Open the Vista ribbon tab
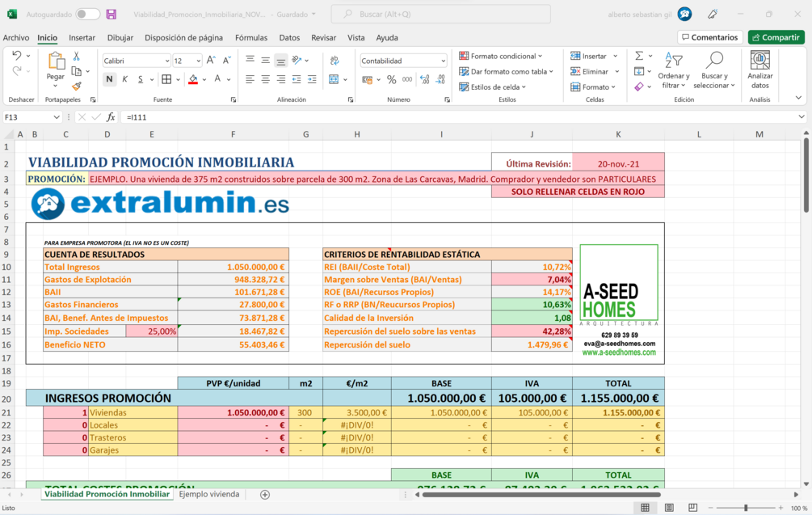 (x=356, y=37)
